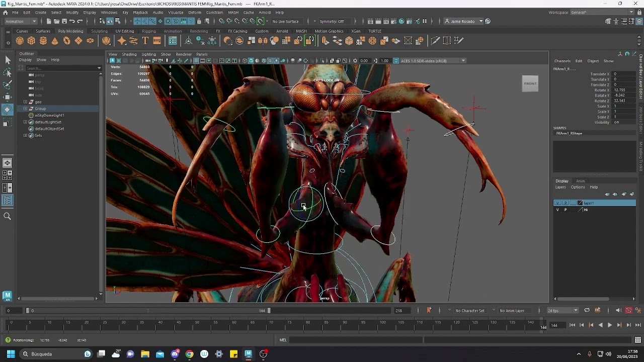Viewport: 644px width, 362px height.
Task: Toggle the audio mute speaker icon
Action: tap(619, 310)
